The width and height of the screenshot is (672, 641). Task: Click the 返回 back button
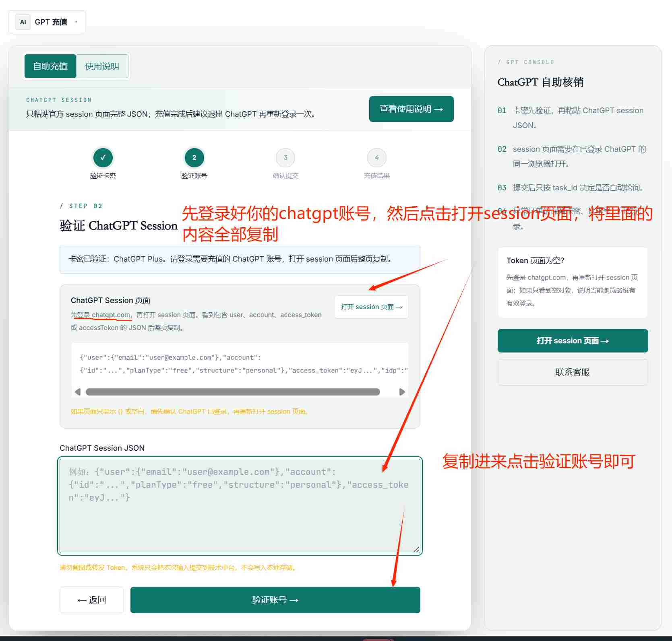[92, 600]
